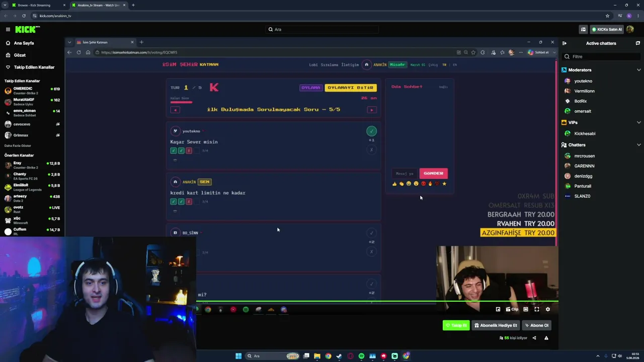Go to next category with right arrow
This screenshot has width=644, height=362.
point(372,110)
